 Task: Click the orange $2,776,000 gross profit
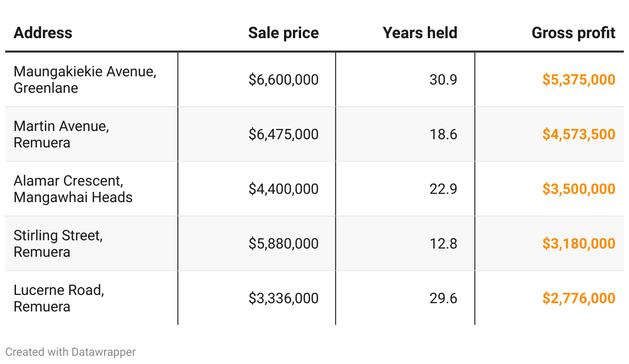(x=578, y=298)
